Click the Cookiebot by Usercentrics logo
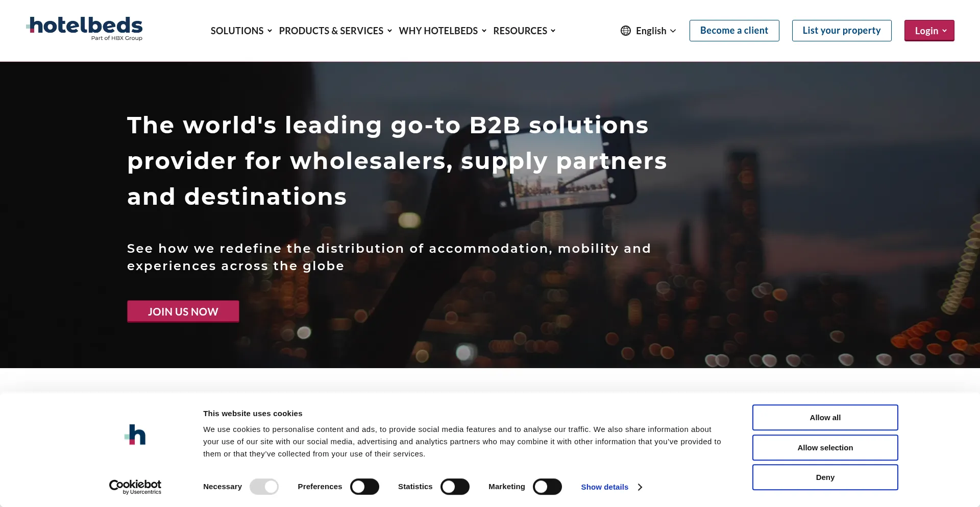Screen dimensions: 980x507 pyautogui.click(x=135, y=487)
